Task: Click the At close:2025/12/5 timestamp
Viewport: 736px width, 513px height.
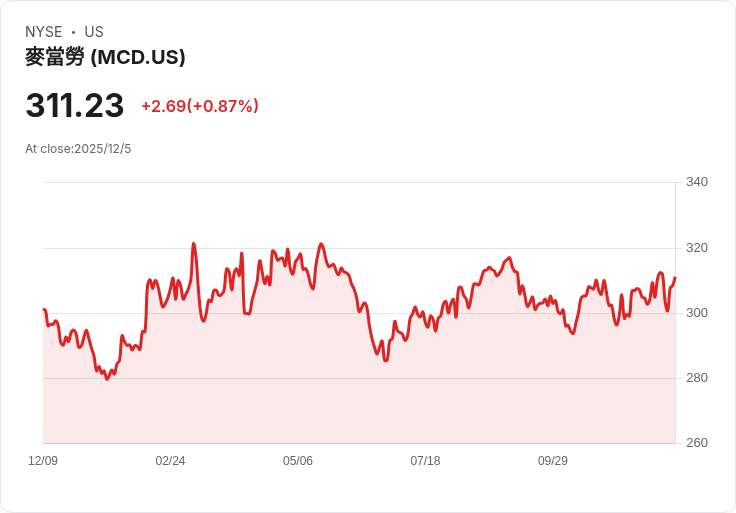Action: pyautogui.click(x=78, y=149)
